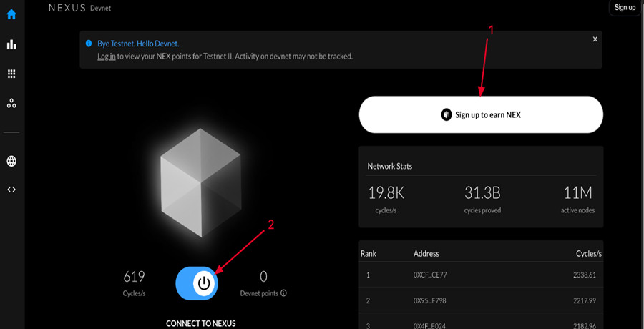Click the 11M active nodes stat
The image size is (644, 329).
[x=578, y=199]
